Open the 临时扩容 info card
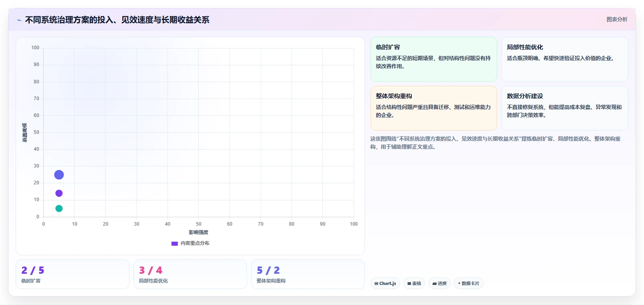The width and height of the screenshot is (644, 305). (x=433, y=59)
